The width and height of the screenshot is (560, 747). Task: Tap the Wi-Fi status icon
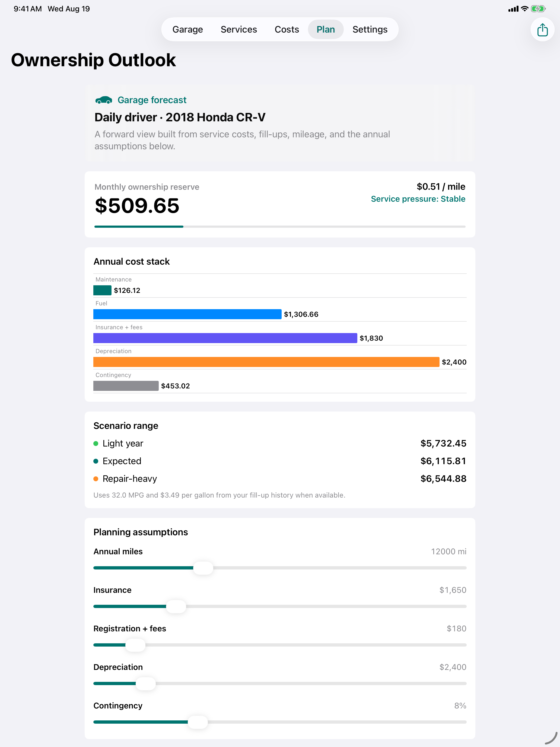click(524, 9)
